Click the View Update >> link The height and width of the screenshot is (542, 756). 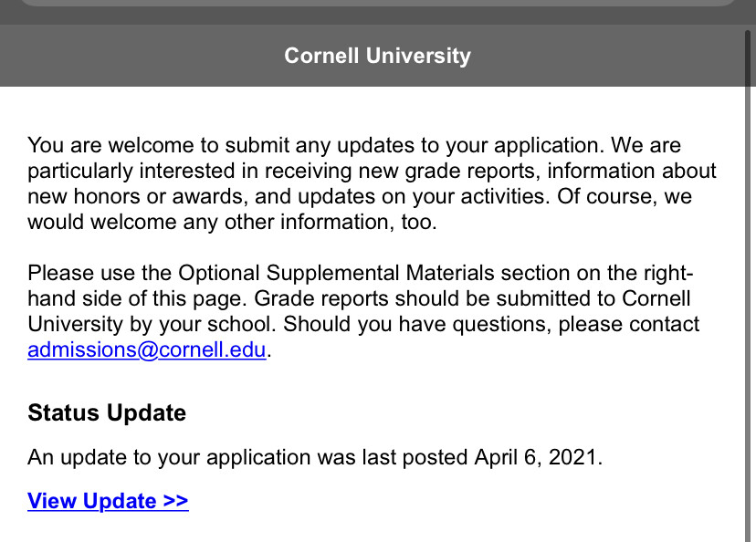(x=108, y=501)
